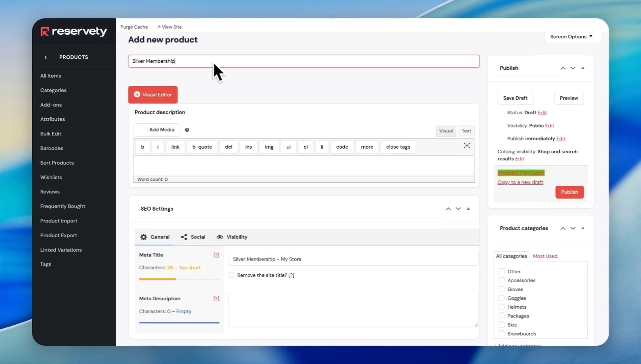Collapse the Product categories panel
The width and height of the screenshot is (641, 364).
[x=583, y=228]
